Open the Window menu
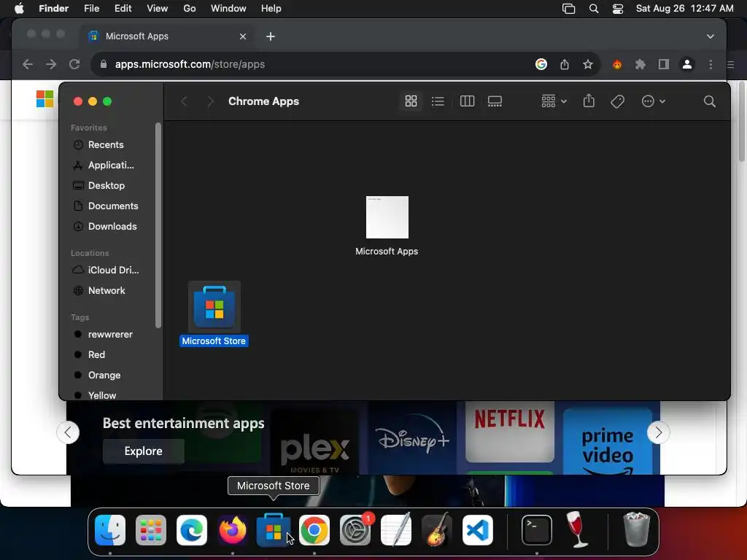The width and height of the screenshot is (747, 560). tap(228, 9)
